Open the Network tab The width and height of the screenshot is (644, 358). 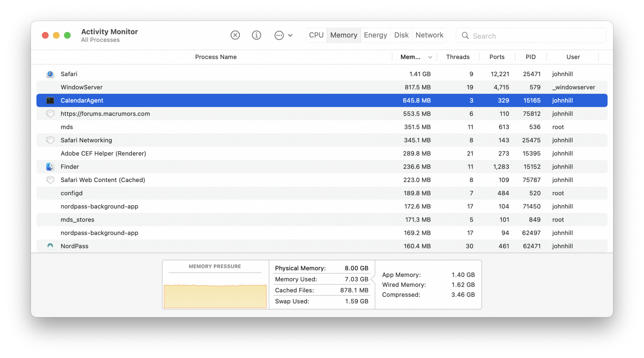pyautogui.click(x=429, y=35)
